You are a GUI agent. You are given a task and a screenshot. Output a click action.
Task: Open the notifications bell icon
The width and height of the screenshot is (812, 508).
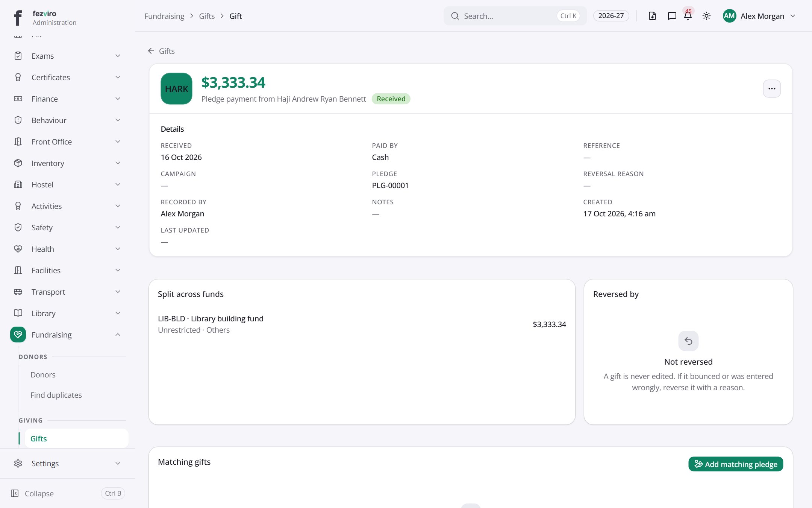point(688,16)
